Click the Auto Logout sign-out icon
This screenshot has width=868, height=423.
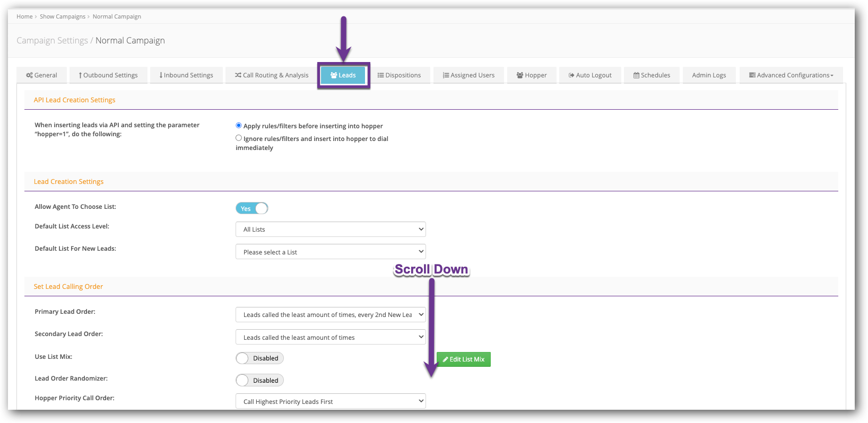[571, 75]
